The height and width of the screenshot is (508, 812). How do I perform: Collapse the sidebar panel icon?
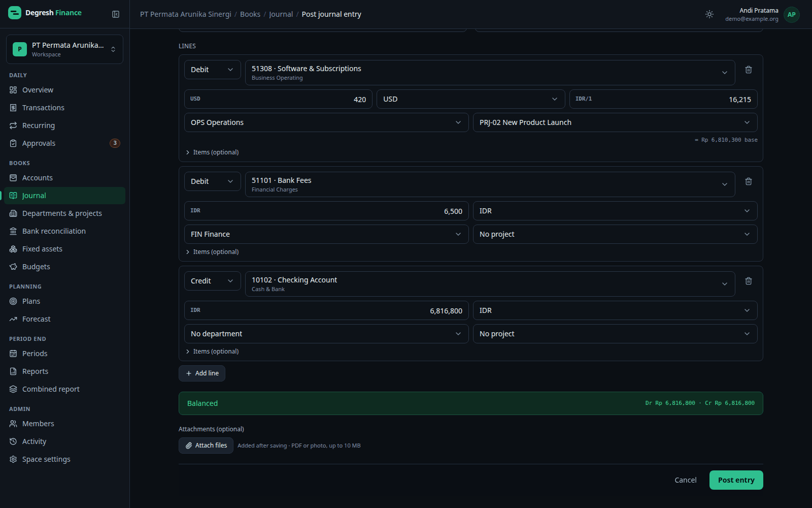(x=116, y=14)
